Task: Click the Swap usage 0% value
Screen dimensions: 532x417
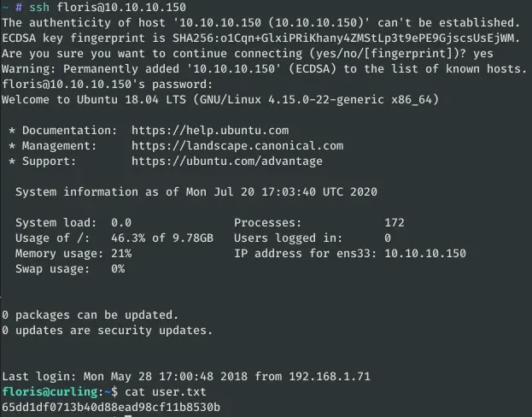Action: click(x=118, y=268)
